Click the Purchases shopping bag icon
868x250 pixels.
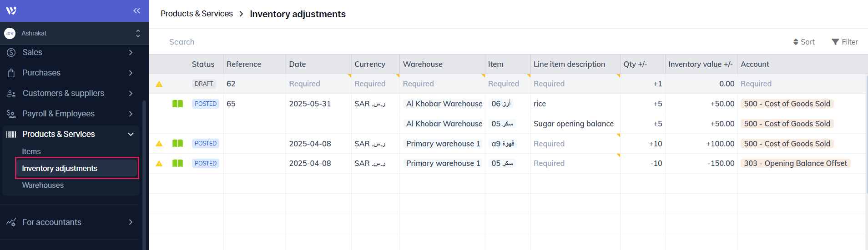coord(11,73)
